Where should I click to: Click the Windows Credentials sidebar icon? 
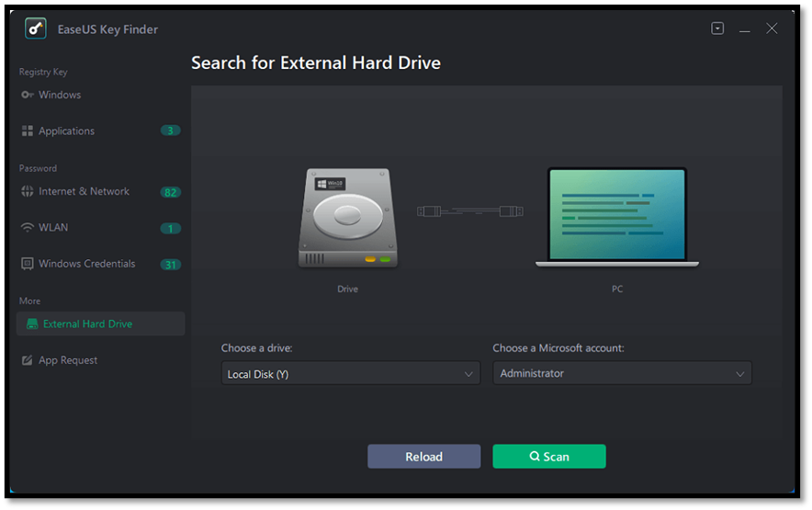click(x=28, y=264)
